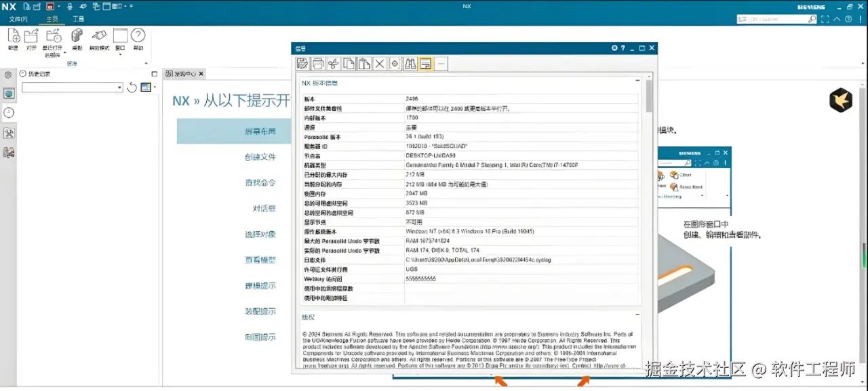Click the 新建 (New) ribbon icon
Viewport: 868px width, 391px height.
13,36
